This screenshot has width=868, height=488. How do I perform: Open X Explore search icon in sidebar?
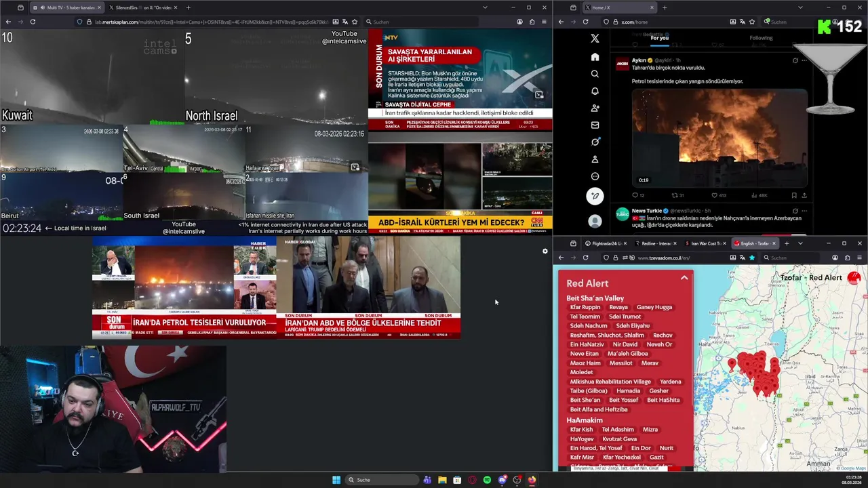(x=595, y=74)
